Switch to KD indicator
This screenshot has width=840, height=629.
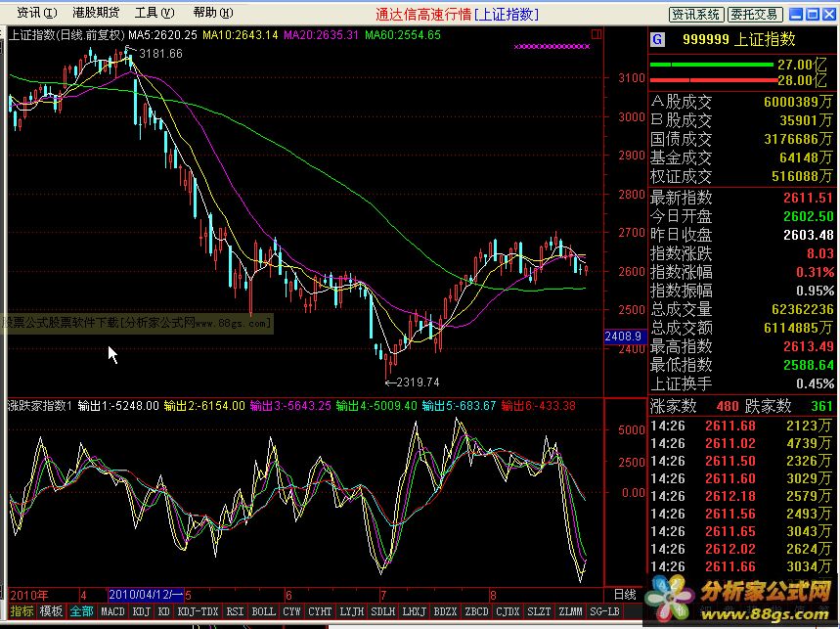(x=164, y=610)
